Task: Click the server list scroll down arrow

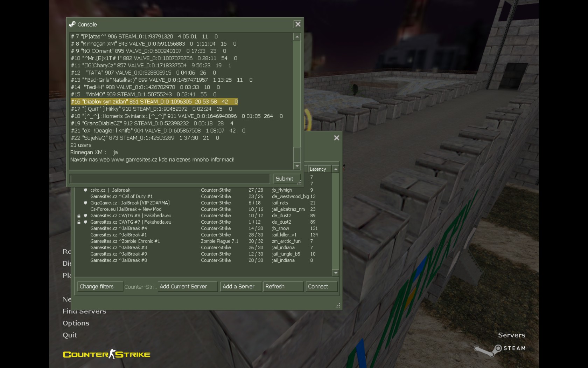Action: click(x=336, y=273)
